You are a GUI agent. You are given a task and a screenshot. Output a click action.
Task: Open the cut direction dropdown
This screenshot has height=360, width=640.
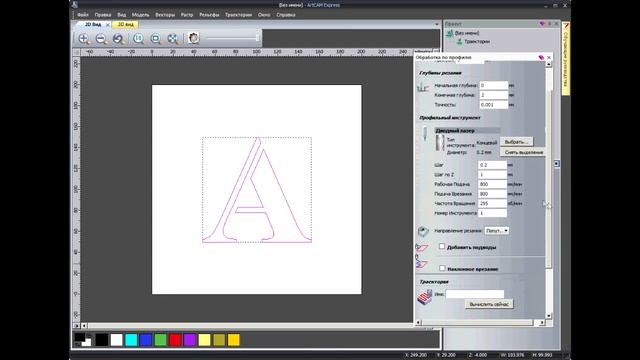(x=496, y=231)
